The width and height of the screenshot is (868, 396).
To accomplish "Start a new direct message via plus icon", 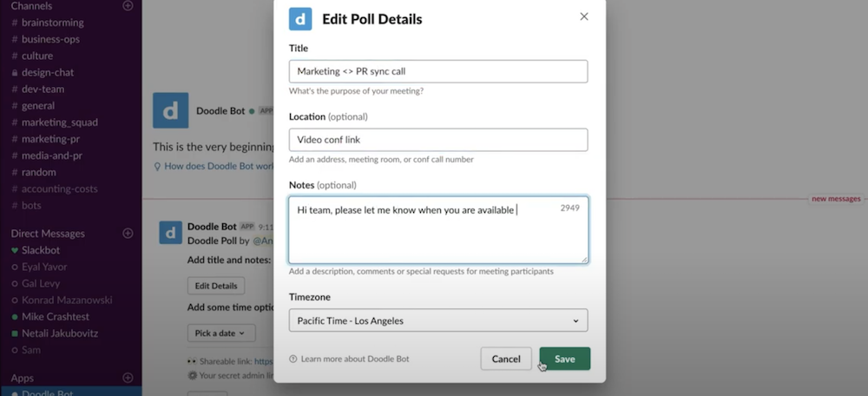I will pos(128,233).
